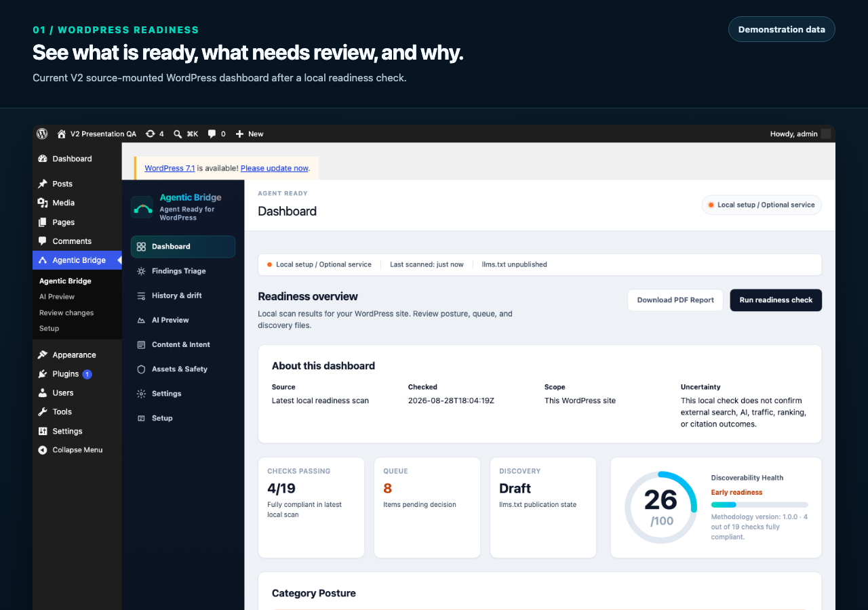Select AI Preview in the WordPress submenu
The height and width of the screenshot is (610, 868).
tap(57, 297)
